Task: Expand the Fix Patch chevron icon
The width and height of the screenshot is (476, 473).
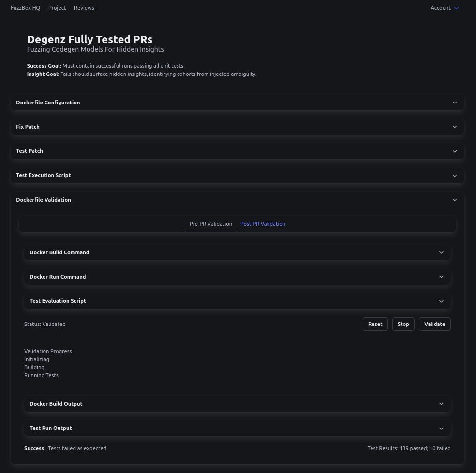Action: [x=454, y=127]
